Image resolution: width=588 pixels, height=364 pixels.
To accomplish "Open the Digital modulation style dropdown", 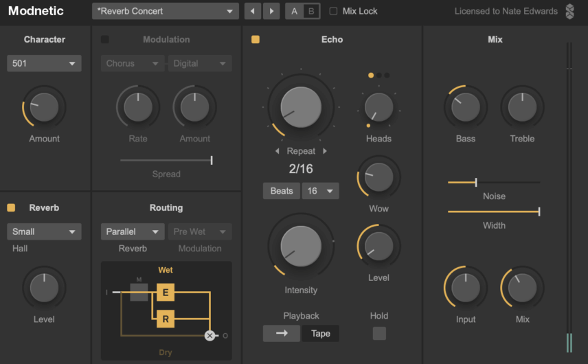I will 200,63.
